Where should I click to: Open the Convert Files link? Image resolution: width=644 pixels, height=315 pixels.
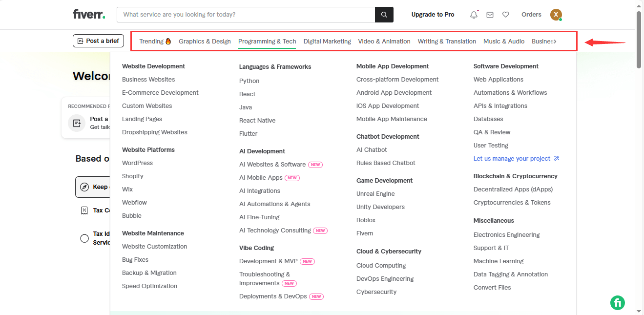pyautogui.click(x=492, y=288)
